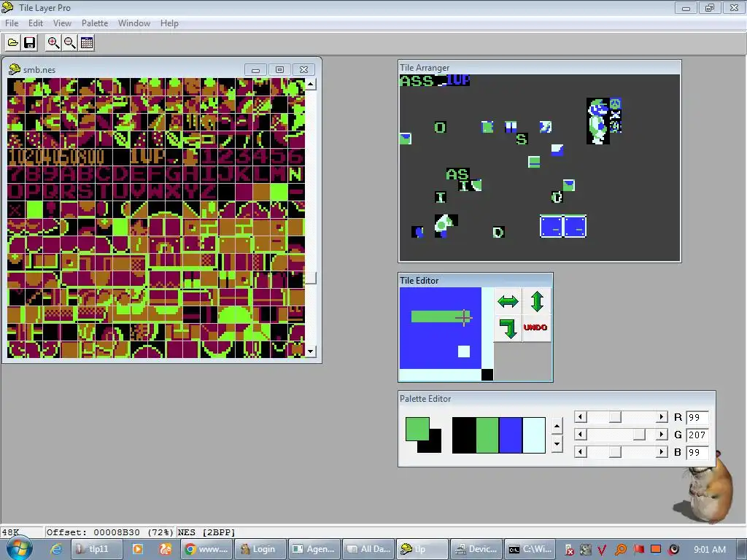747x560 pixels.
Task: Maximize the smb.nes child window
Action: coord(279,69)
